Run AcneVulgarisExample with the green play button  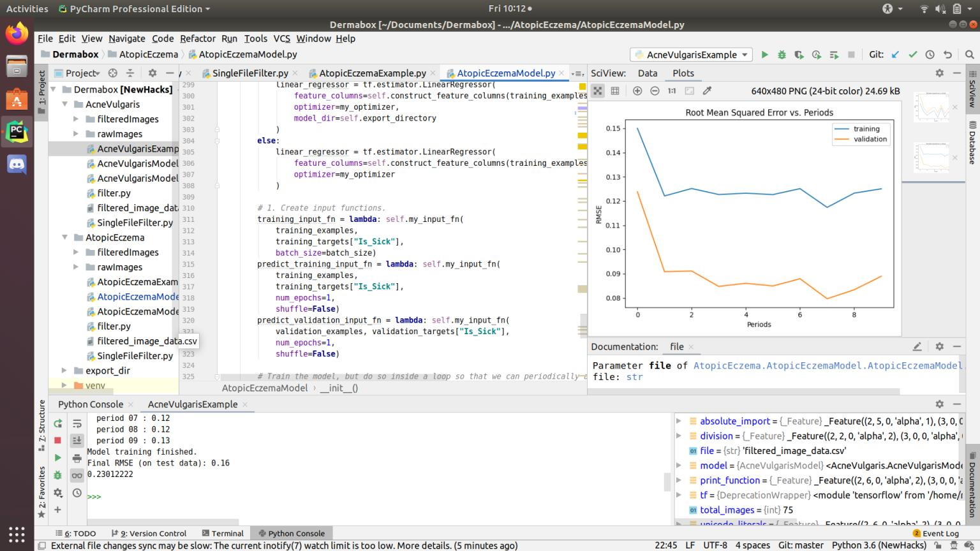[764, 55]
